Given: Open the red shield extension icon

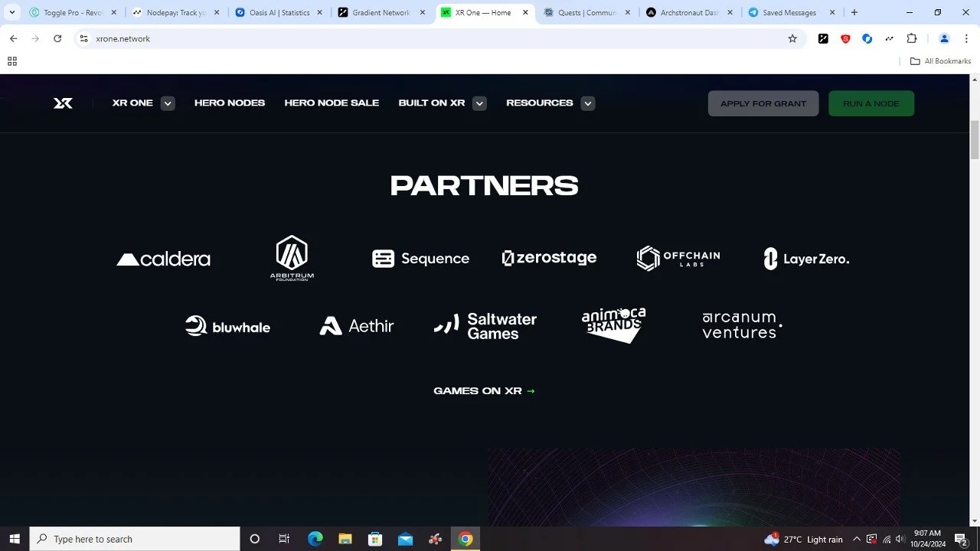Looking at the screenshot, I should tap(845, 38).
